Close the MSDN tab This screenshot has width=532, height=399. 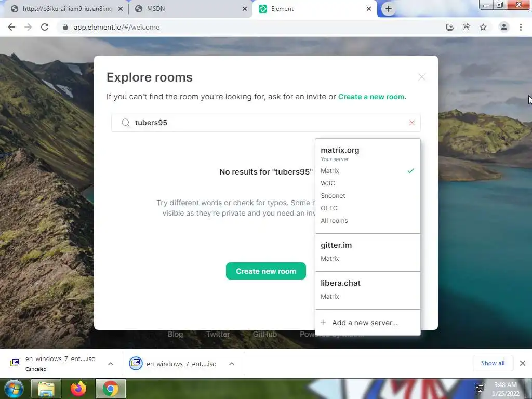(245, 9)
